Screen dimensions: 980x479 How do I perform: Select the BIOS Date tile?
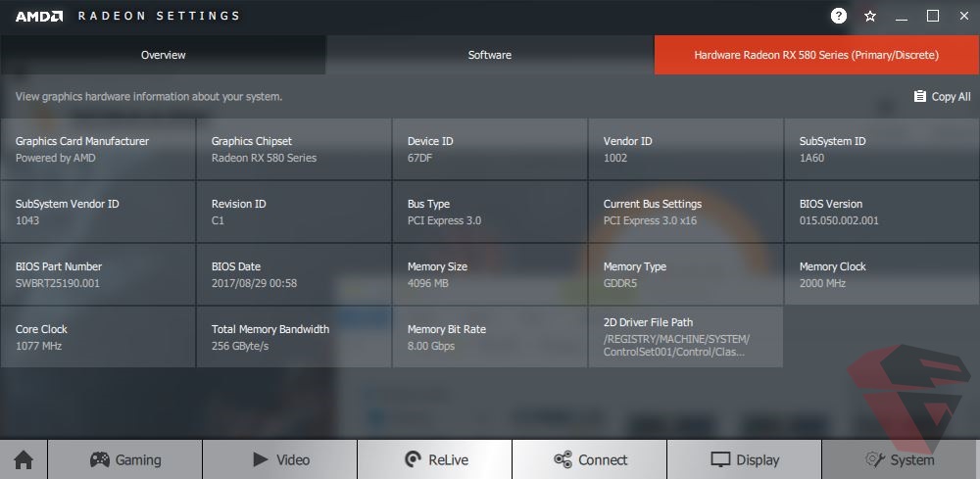pos(294,274)
